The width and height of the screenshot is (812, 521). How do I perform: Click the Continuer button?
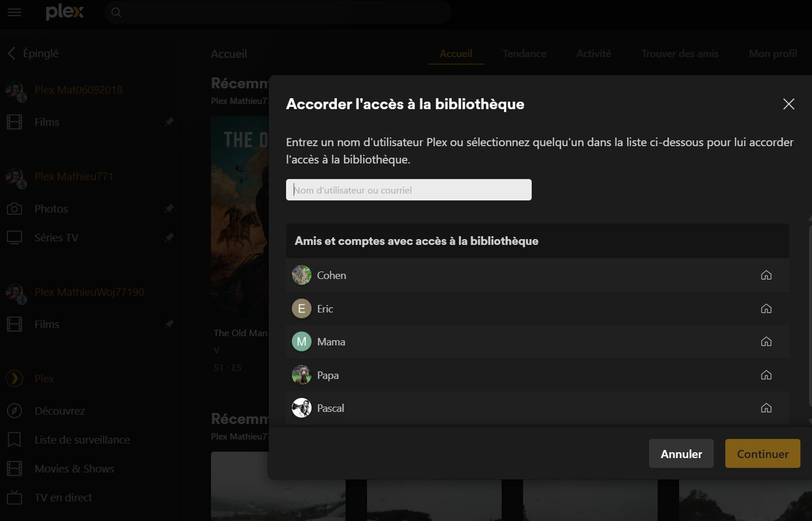tap(763, 453)
